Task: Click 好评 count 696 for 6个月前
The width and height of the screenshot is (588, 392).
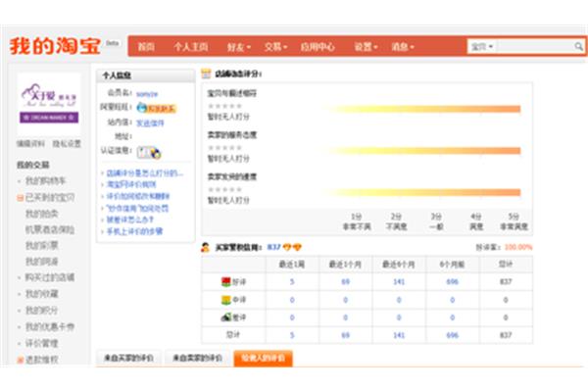Action: click(452, 281)
